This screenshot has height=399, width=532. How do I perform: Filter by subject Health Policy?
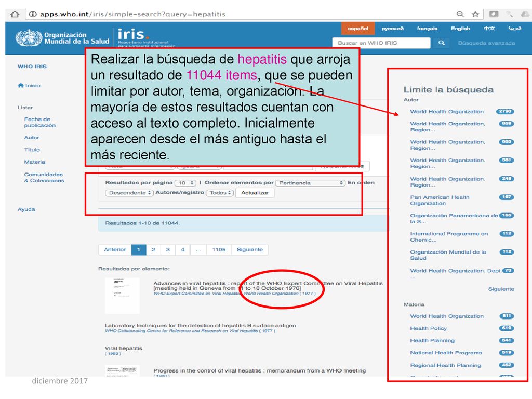(429, 328)
